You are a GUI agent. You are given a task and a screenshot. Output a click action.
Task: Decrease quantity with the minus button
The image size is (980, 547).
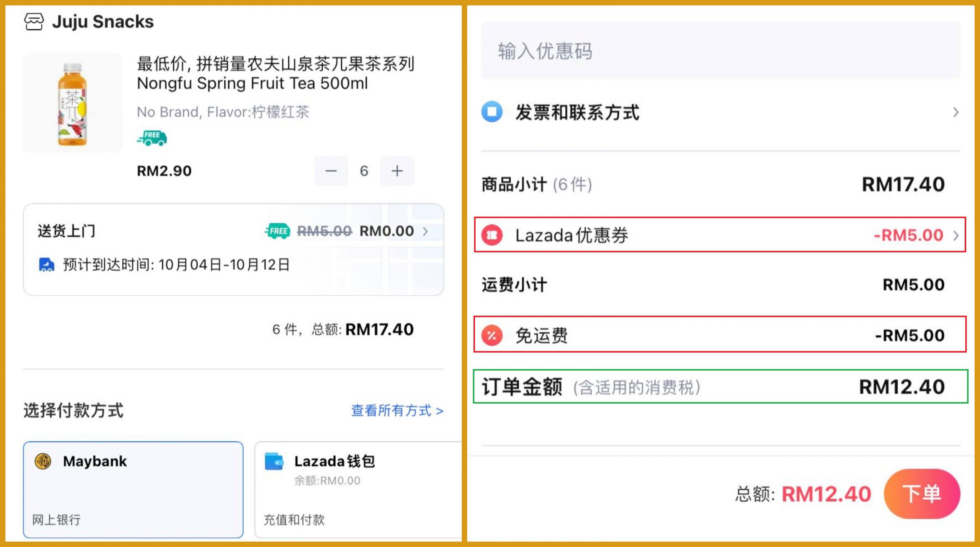(x=331, y=171)
